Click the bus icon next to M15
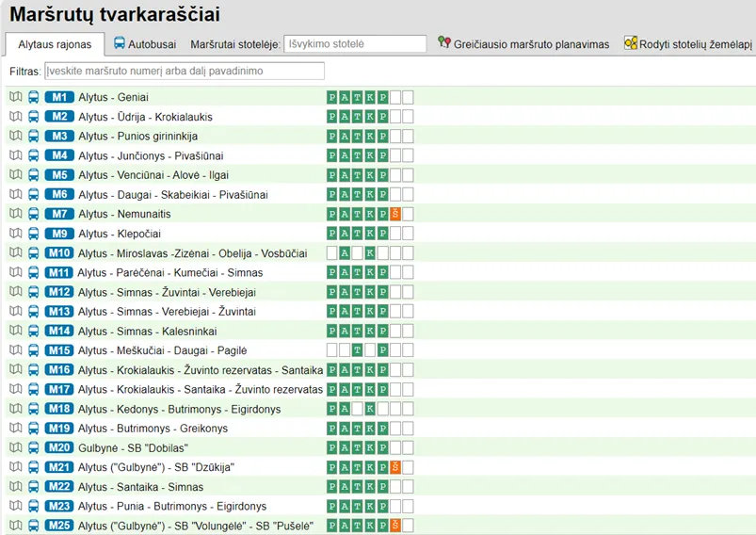Screen dimensions: 756x535 [33, 350]
